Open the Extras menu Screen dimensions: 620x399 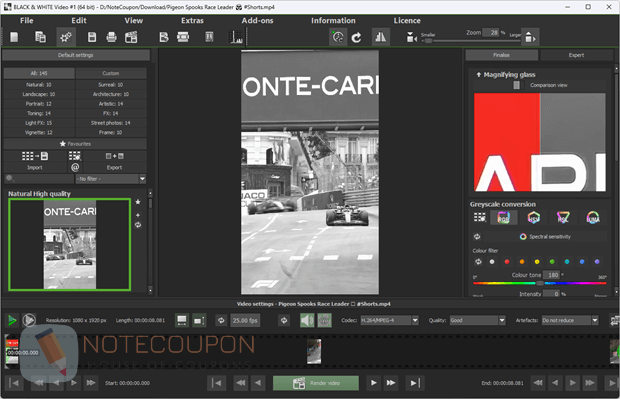coord(192,21)
